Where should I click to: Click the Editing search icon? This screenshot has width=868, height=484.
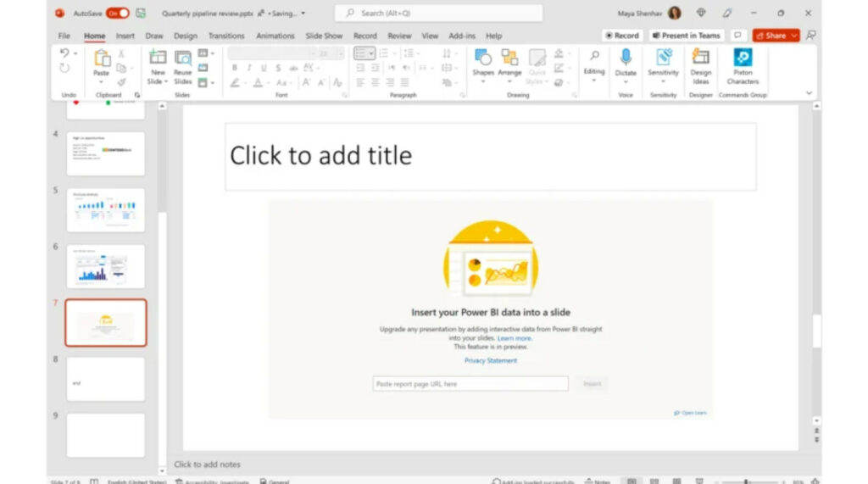click(594, 56)
